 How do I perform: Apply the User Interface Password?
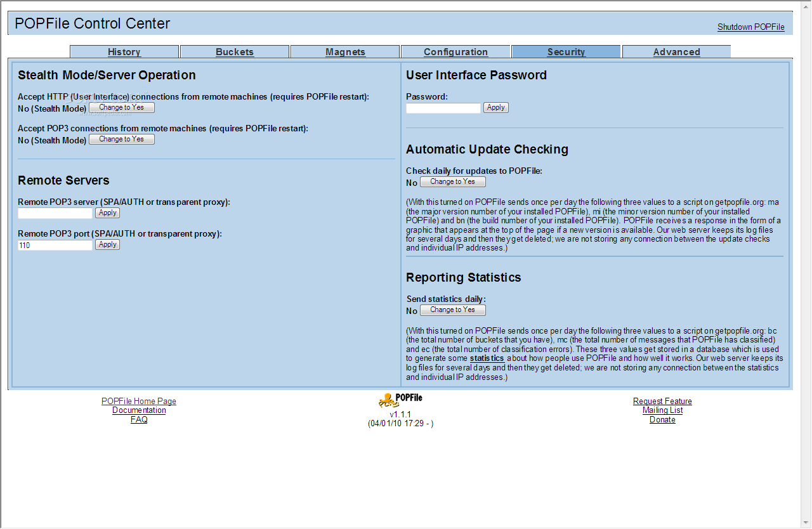[496, 108]
